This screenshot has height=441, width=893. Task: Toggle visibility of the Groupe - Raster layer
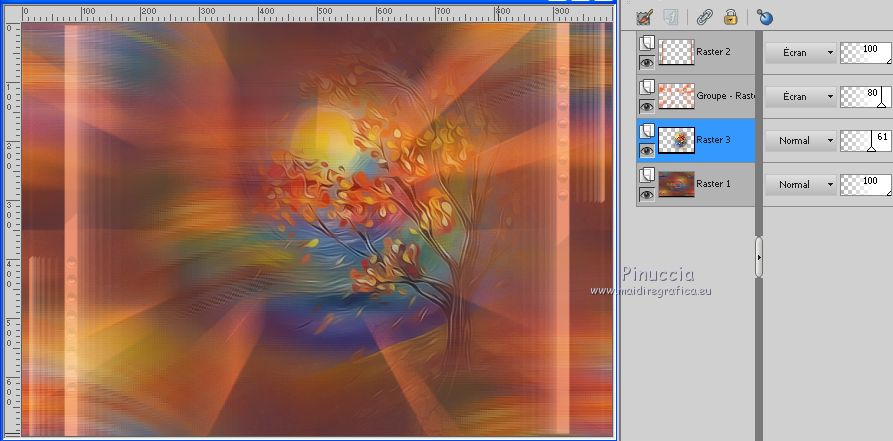(x=646, y=107)
